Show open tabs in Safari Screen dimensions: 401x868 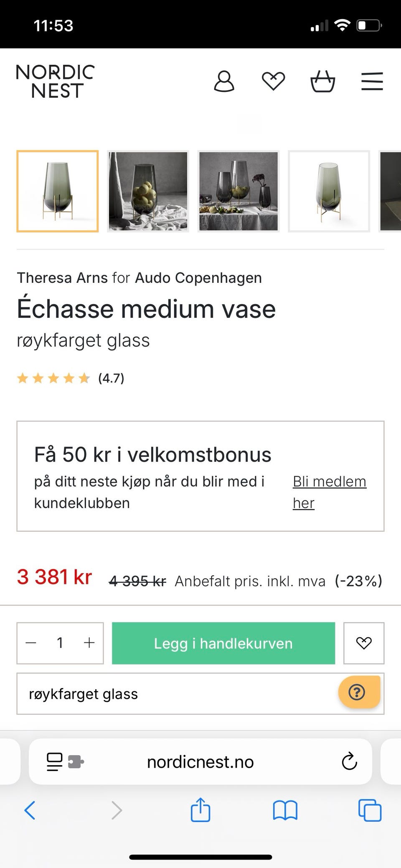click(x=370, y=810)
